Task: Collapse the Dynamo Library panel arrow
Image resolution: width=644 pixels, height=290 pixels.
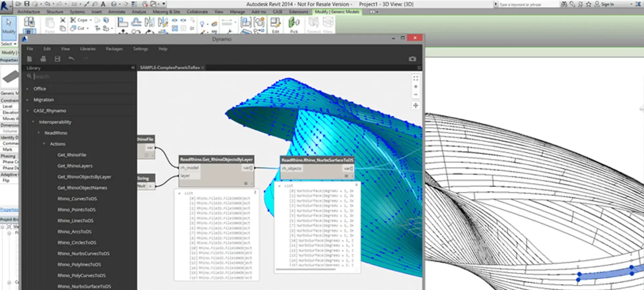Action: (x=133, y=68)
